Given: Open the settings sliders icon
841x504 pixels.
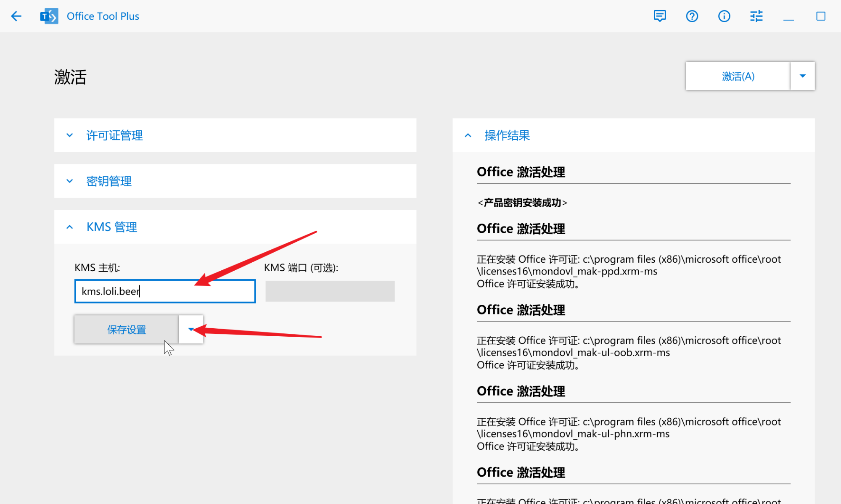Looking at the screenshot, I should (x=756, y=16).
